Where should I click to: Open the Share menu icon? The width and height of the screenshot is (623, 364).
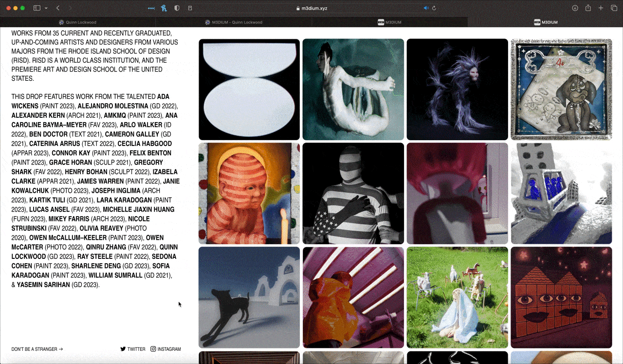point(588,8)
